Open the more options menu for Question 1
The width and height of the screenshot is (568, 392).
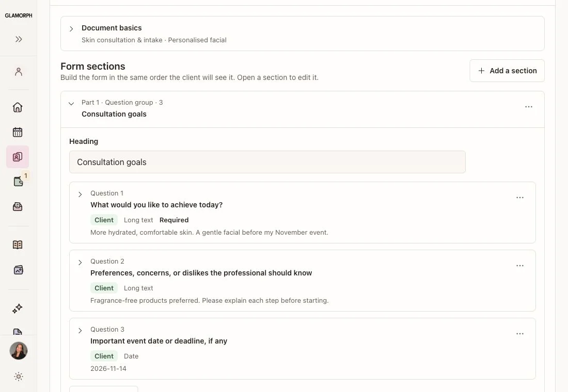click(520, 198)
